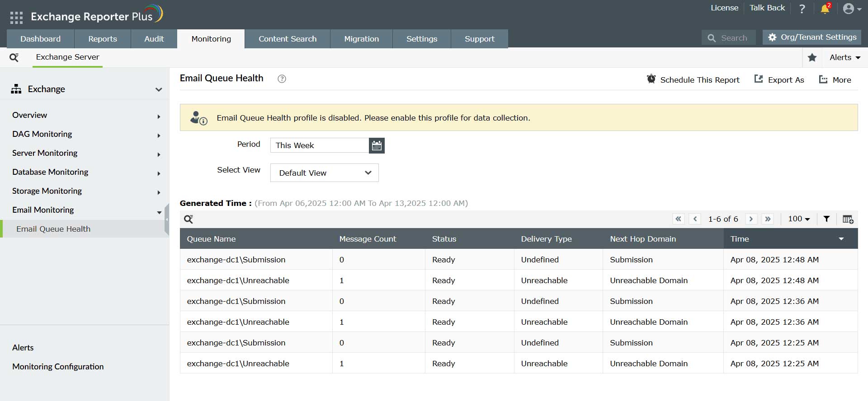868x401 pixels.
Task: Switch to the Dashboard tab
Action: [40, 39]
